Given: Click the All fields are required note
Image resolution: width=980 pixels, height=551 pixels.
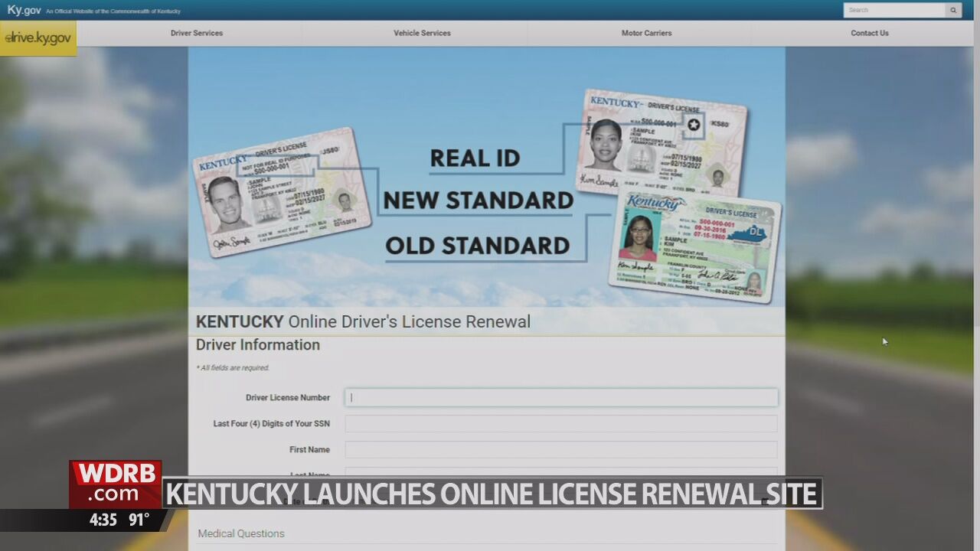Looking at the screenshot, I should point(233,368).
